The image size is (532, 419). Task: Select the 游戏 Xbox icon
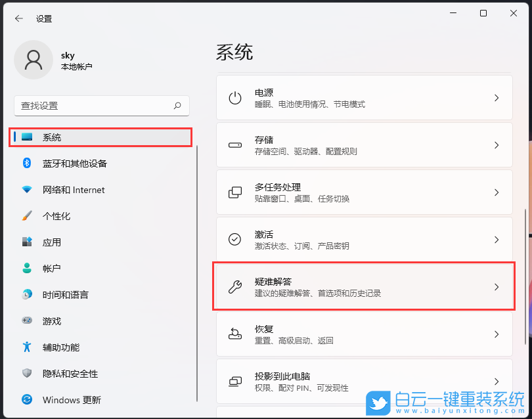click(x=27, y=321)
